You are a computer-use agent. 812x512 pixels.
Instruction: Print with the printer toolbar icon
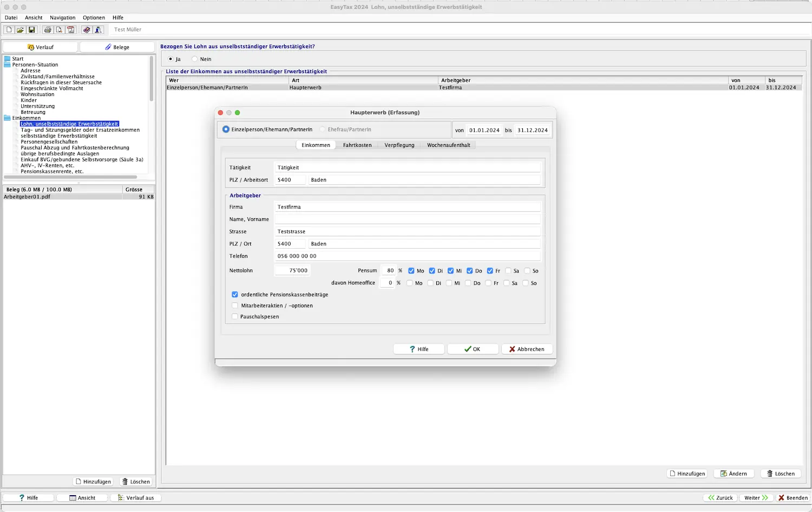[48, 30]
